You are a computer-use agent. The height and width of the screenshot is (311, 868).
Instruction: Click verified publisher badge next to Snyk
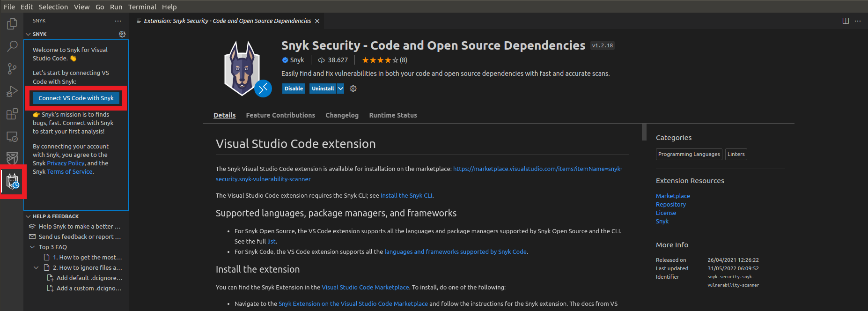[285, 60]
